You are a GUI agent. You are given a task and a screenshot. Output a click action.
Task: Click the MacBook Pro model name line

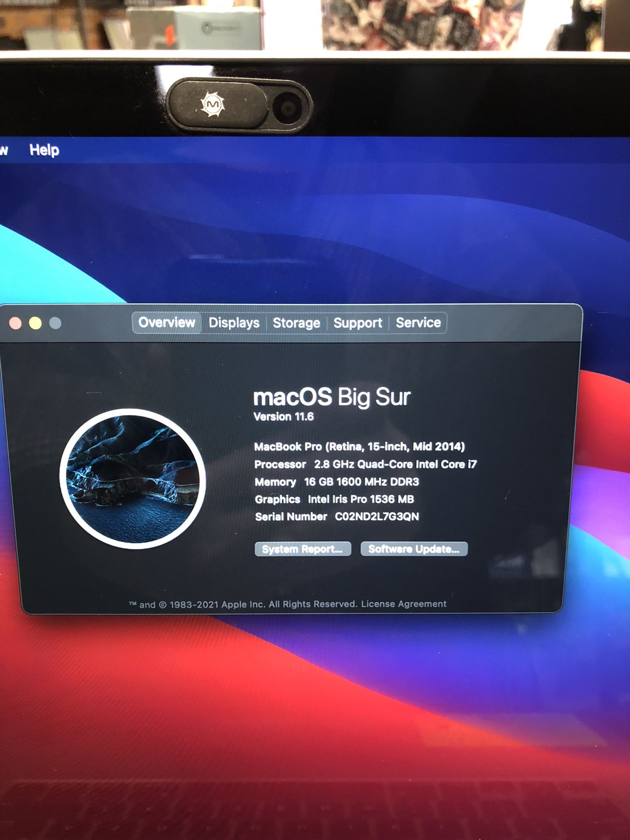(x=359, y=447)
